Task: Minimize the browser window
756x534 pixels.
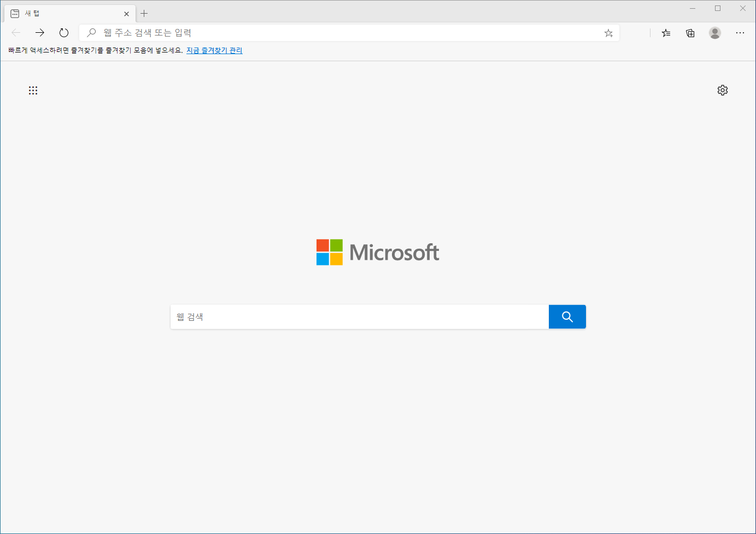Action: 693,8
